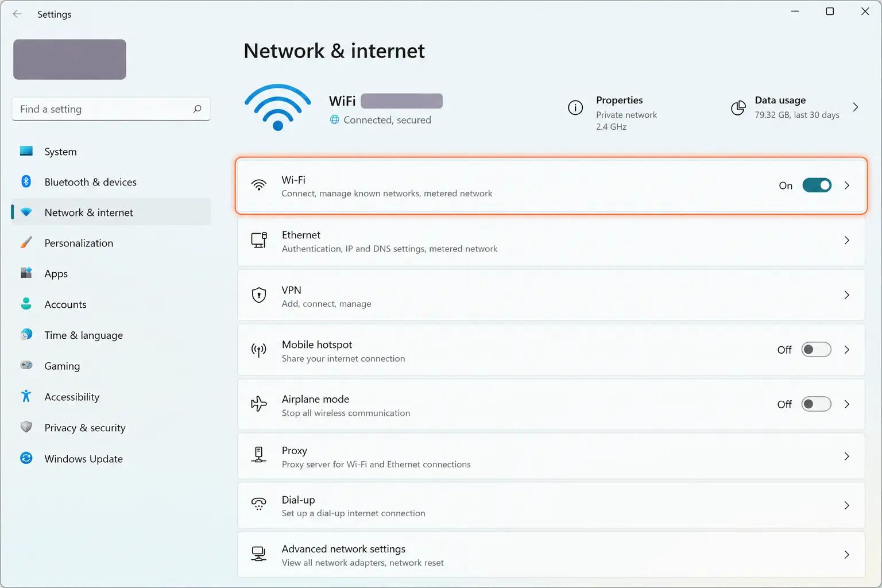
Task: Switch on Airplane mode toggle
Action: [x=817, y=404]
